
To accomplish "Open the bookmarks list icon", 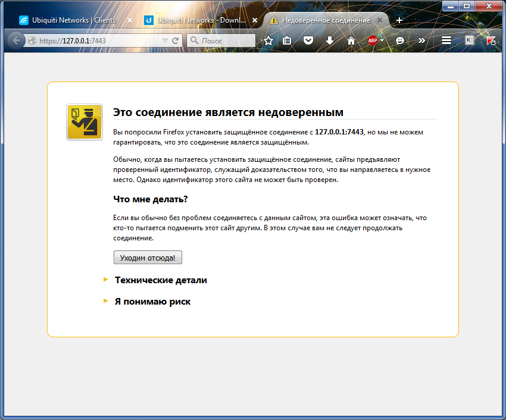I will coord(287,40).
